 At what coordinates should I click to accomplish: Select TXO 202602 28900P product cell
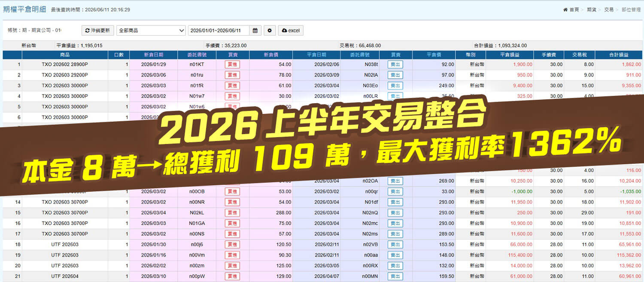click(65, 64)
